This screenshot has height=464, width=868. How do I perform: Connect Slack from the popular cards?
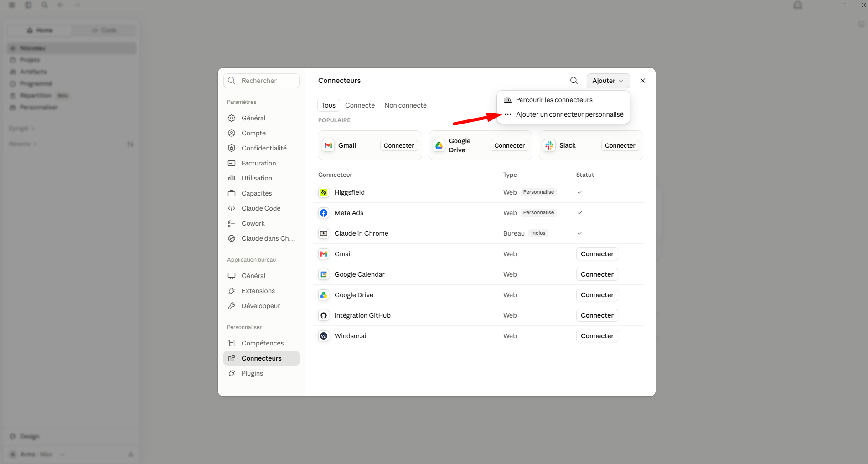pyautogui.click(x=620, y=145)
